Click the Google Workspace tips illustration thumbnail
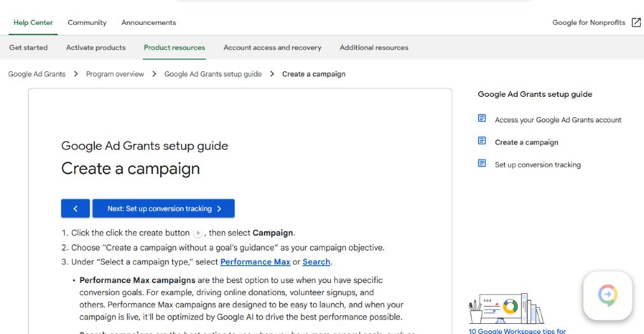 pyautogui.click(x=506, y=309)
